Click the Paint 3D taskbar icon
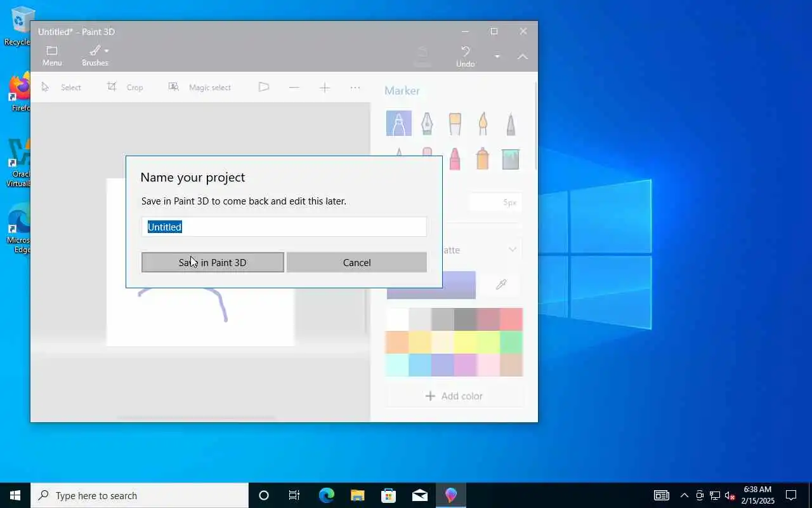Screen dimensions: 812x508 point(451,495)
